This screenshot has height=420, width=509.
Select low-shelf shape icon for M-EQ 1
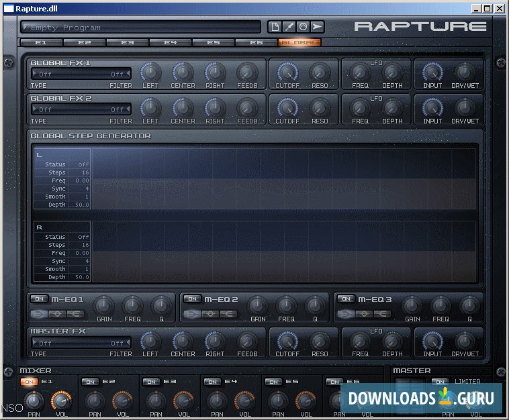[x=39, y=313]
